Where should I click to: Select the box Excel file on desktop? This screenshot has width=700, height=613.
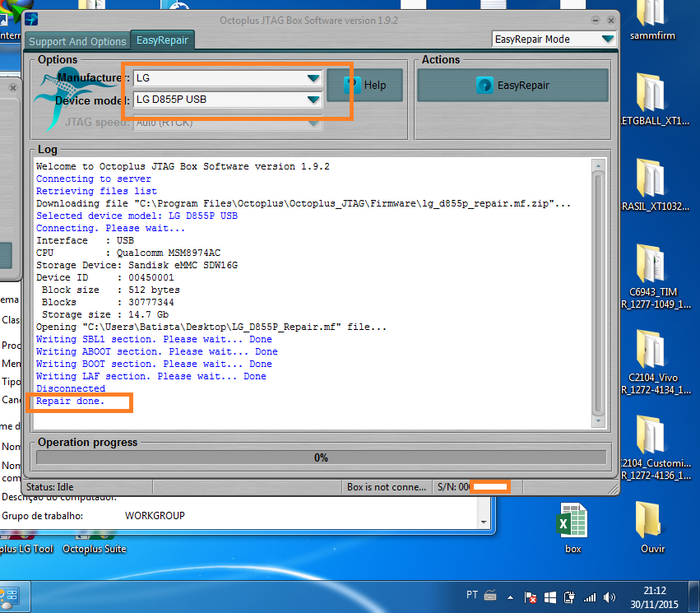point(573,528)
